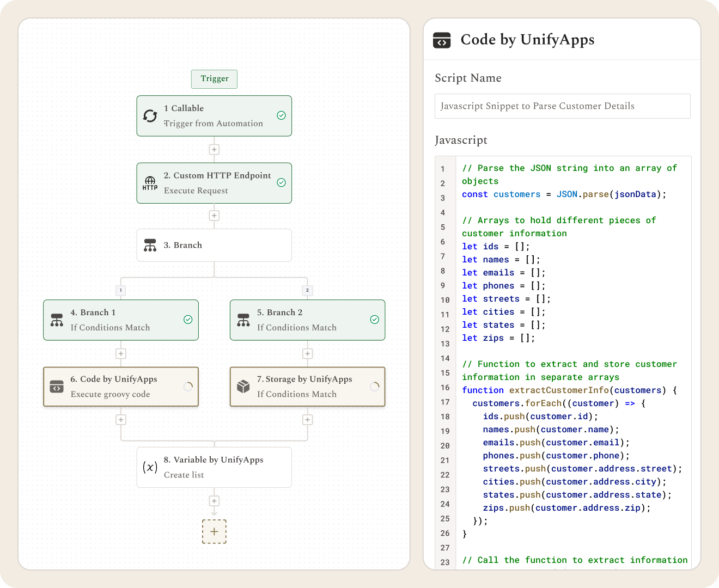This screenshot has height=588, width=719.
Task: Select the Trigger label tag
Action: tap(215, 79)
